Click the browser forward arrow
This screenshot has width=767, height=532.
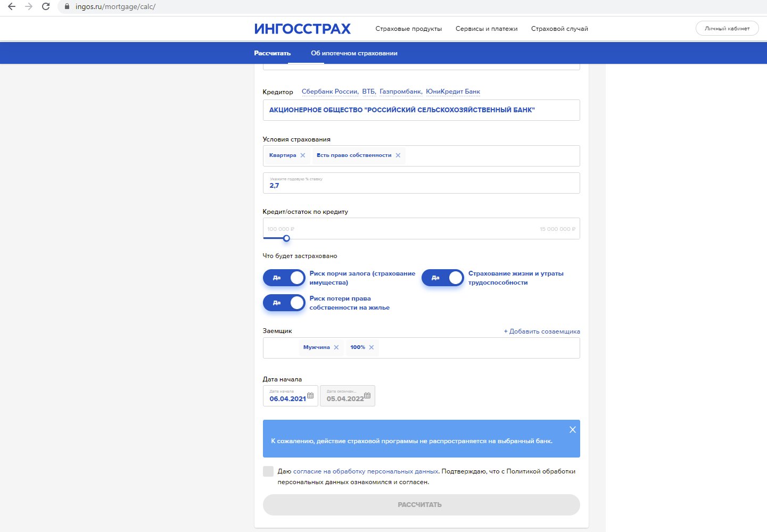(x=29, y=7)
